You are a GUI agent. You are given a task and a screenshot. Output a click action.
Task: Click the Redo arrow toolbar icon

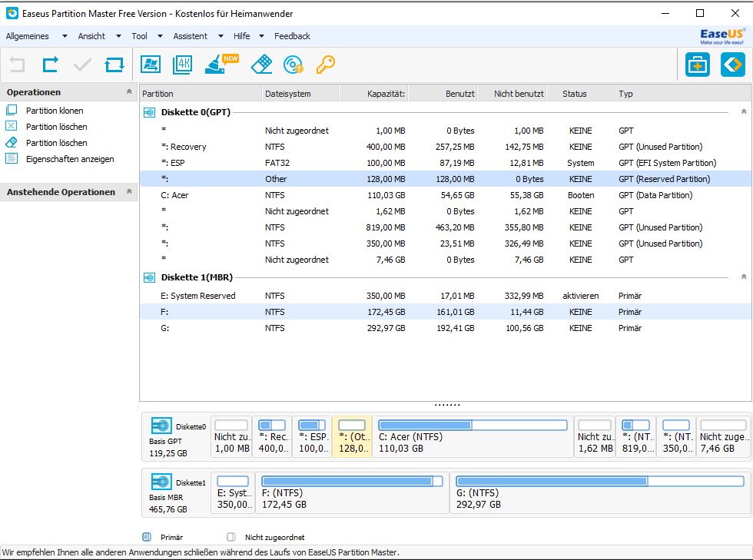coord(51,65)
